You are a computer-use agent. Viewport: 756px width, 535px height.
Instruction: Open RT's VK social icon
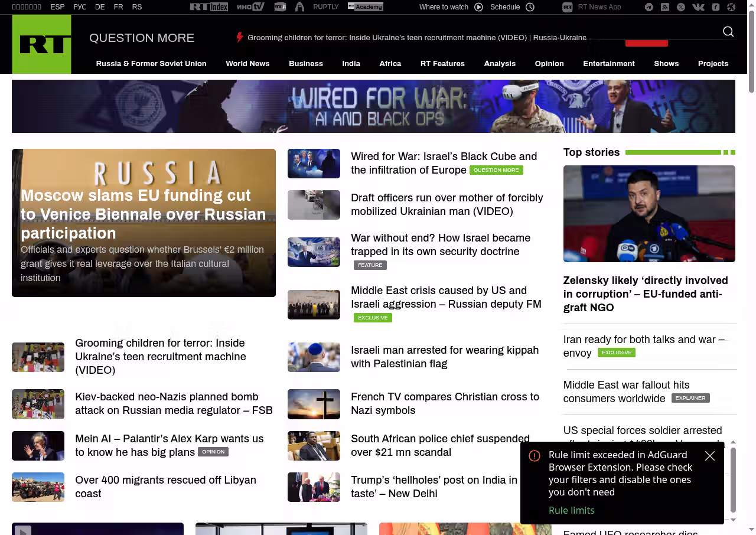click(x=698, y=7)
